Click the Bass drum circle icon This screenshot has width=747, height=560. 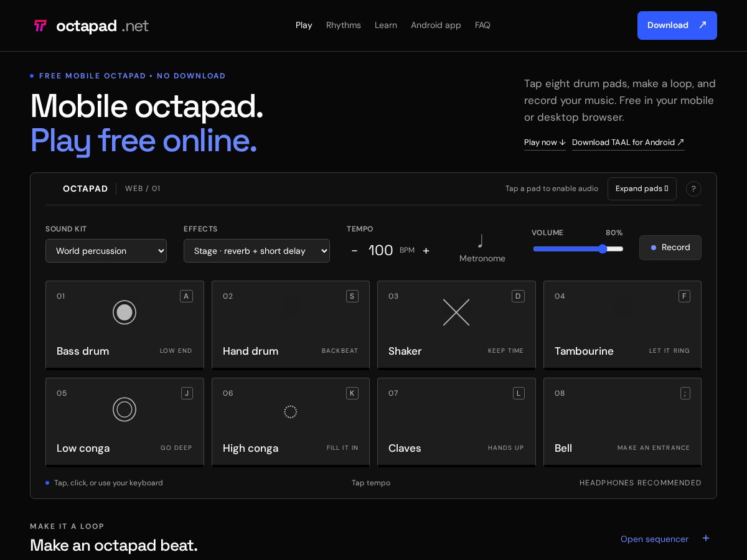(125, 312)
